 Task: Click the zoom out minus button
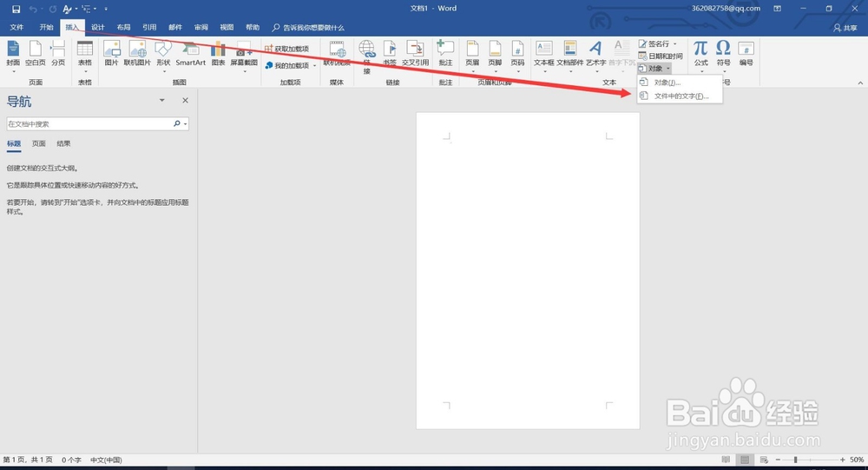coord(778,460)
